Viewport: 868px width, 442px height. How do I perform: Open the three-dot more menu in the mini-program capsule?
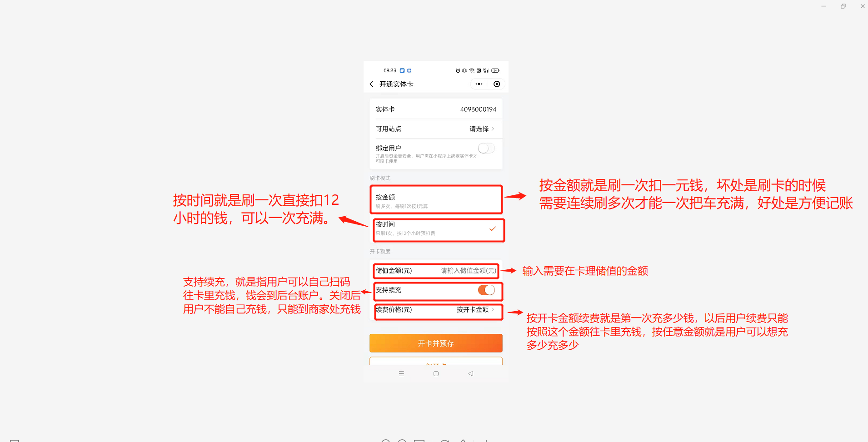[x=479, y=84]
